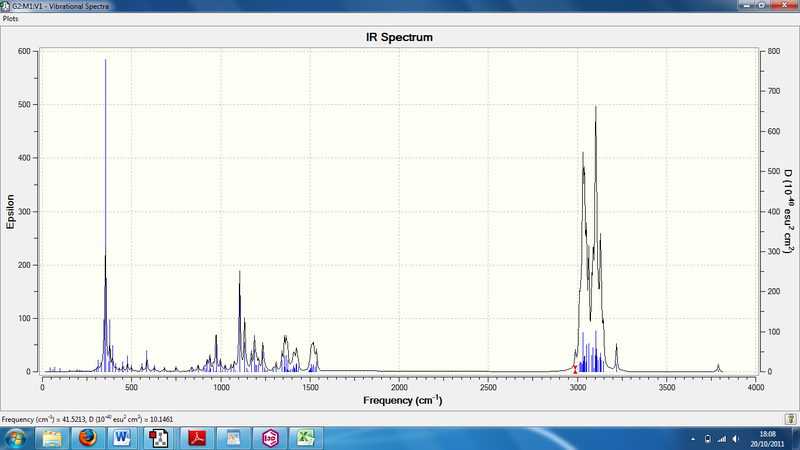Maximize the Vibrational Spectra window
800x450 pixels.
[761, 5]
